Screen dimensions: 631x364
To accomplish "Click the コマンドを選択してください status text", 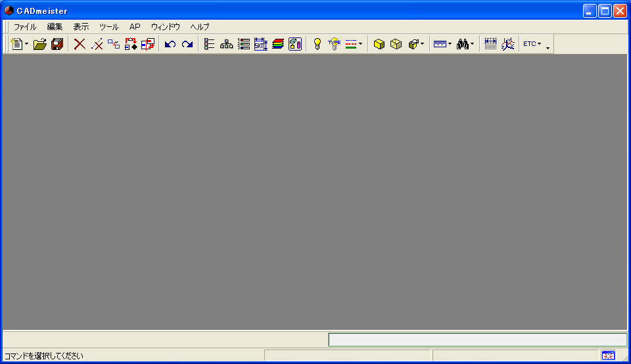I will [44, 356].
